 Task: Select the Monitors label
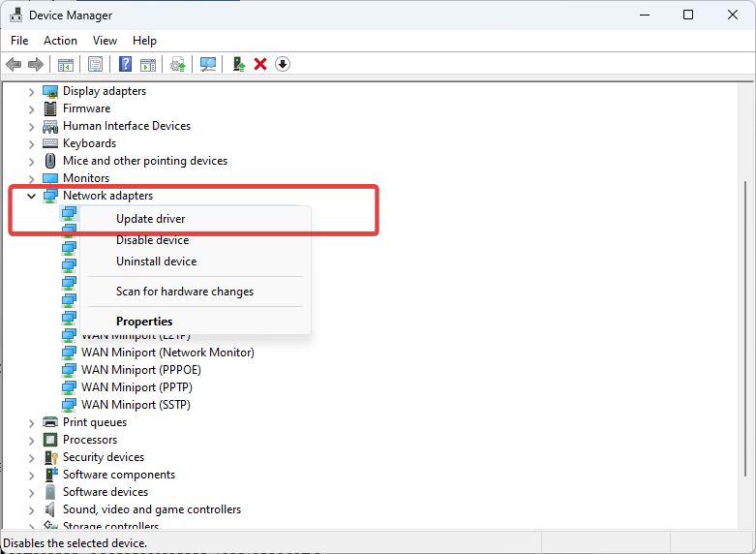[86, 178]
